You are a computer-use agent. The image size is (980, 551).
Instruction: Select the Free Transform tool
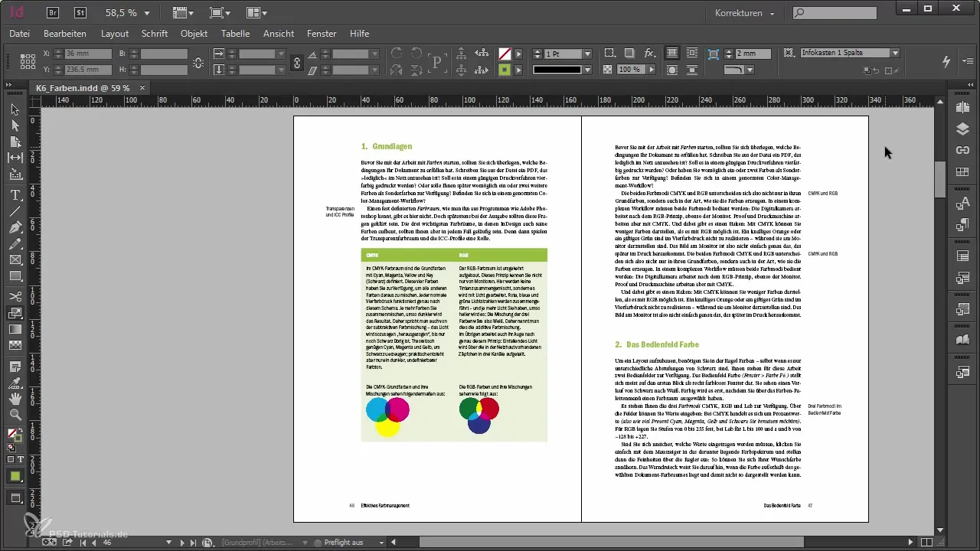15,312
